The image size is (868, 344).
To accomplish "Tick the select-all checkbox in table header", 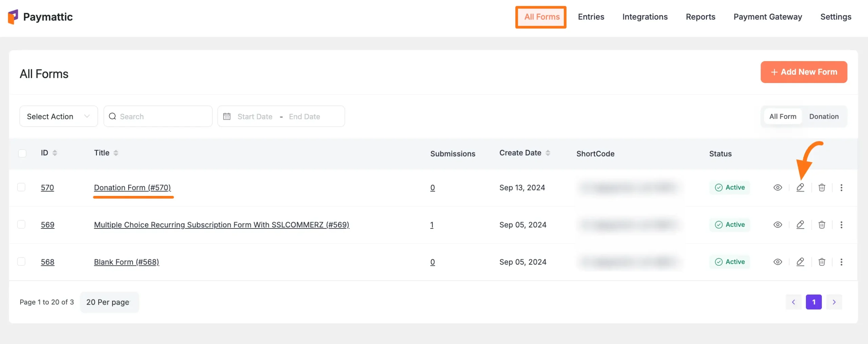I will point(22,153).
